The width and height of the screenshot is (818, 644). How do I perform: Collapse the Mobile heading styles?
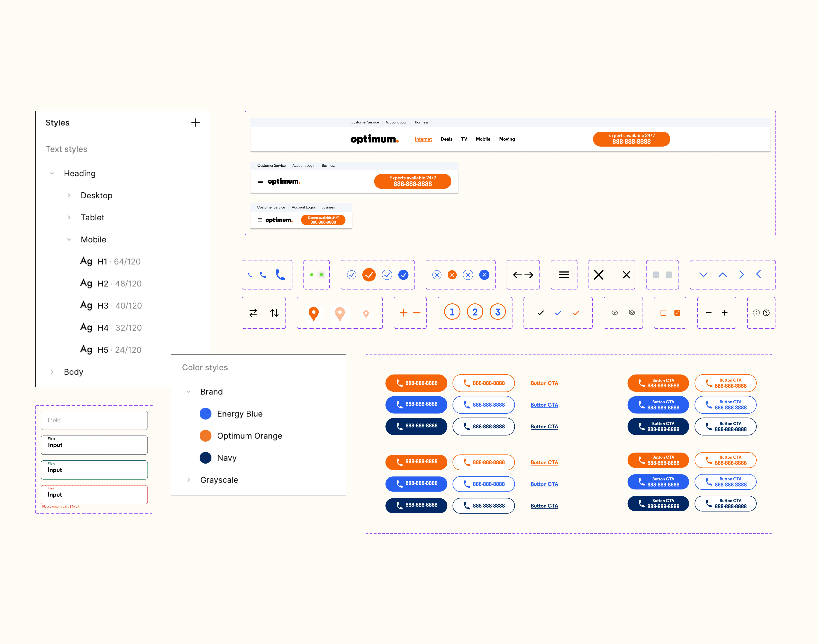point(69,239)
